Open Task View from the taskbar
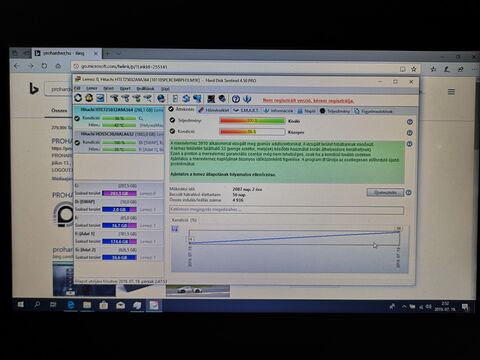The height and width of the screenshot is (360, 480). (53, 305)
